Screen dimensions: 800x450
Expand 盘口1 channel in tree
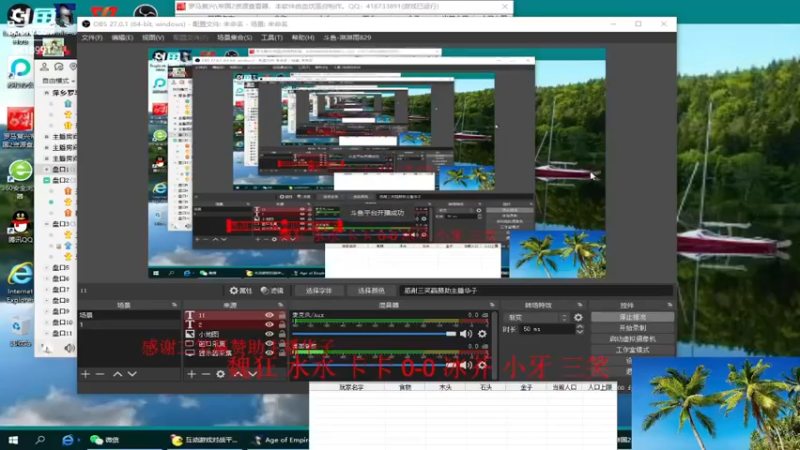(x=46, y=169)
